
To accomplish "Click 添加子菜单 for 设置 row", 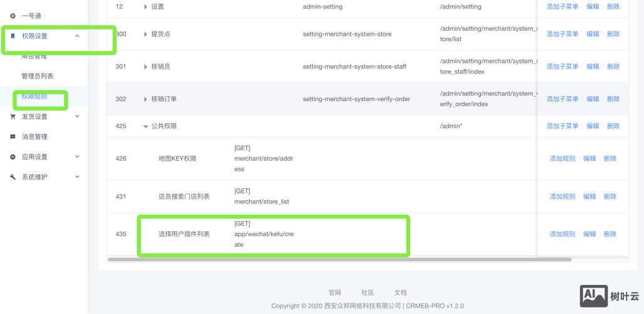I will point(562,6).
